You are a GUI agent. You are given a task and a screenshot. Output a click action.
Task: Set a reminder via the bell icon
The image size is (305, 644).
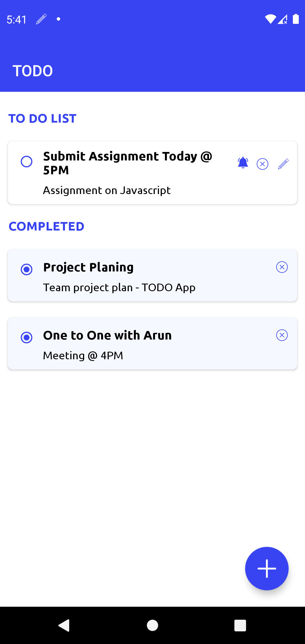point(243,163)
